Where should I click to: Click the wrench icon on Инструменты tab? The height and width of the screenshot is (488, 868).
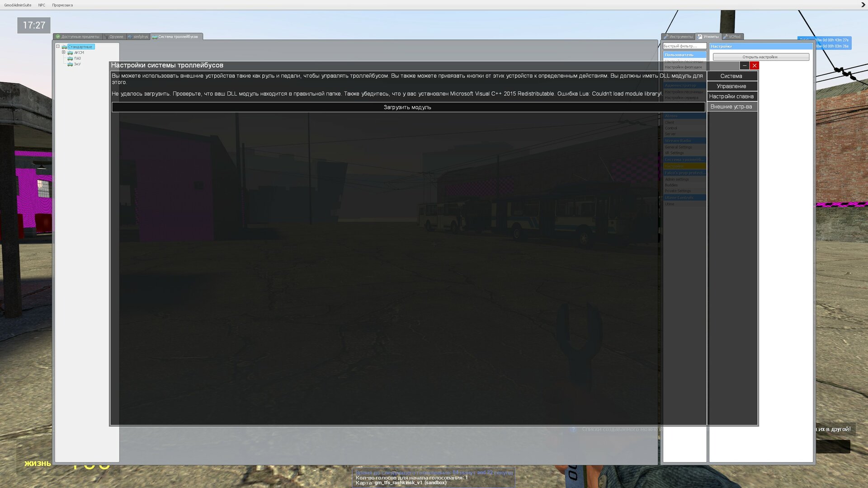click(666, 37)
